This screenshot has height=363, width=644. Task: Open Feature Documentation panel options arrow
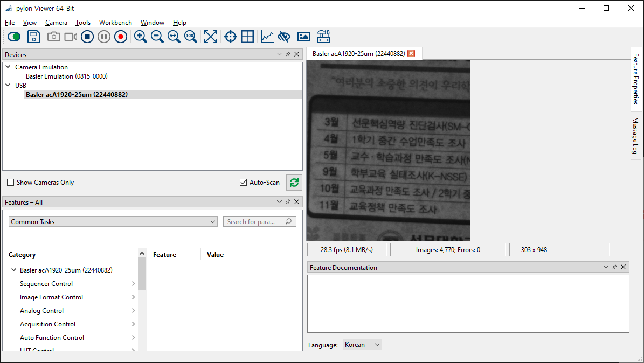coord(606,267)
